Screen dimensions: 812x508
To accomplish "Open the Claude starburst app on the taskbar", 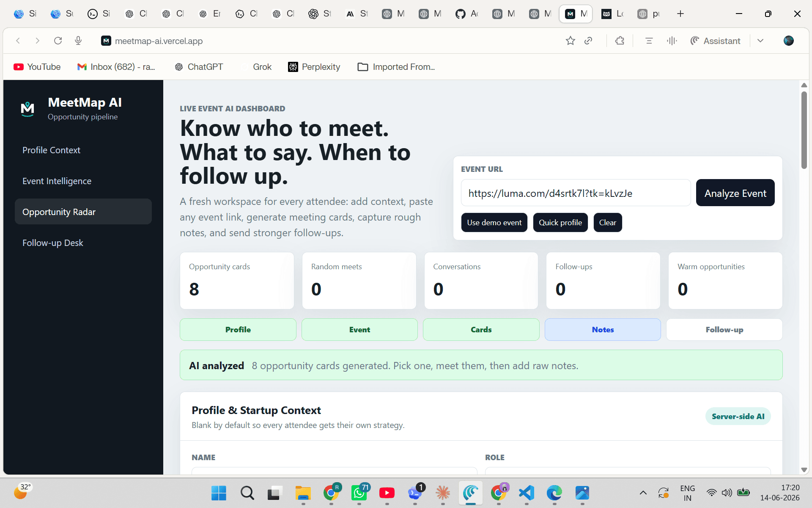I will (443, 493).
